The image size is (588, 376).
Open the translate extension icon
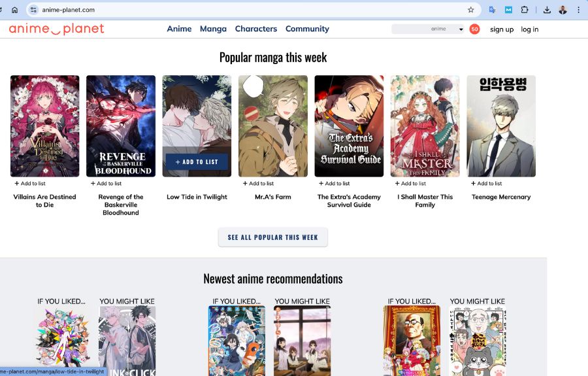click(493, 10)
